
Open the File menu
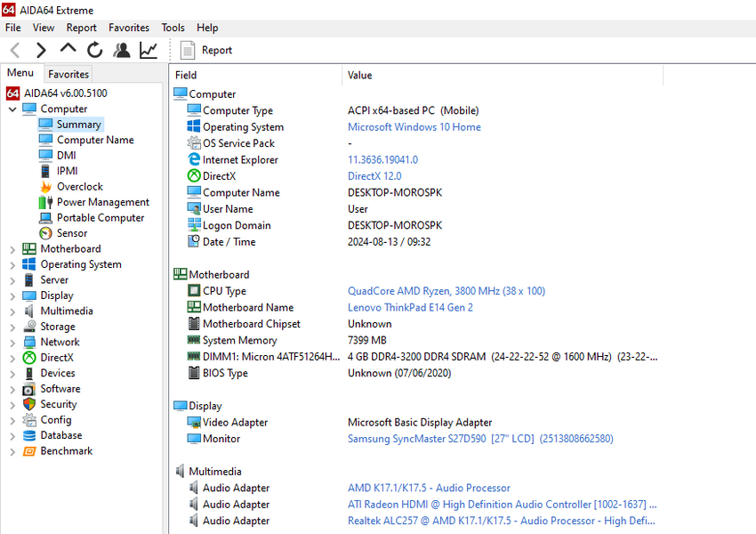[x=13, y=28]
